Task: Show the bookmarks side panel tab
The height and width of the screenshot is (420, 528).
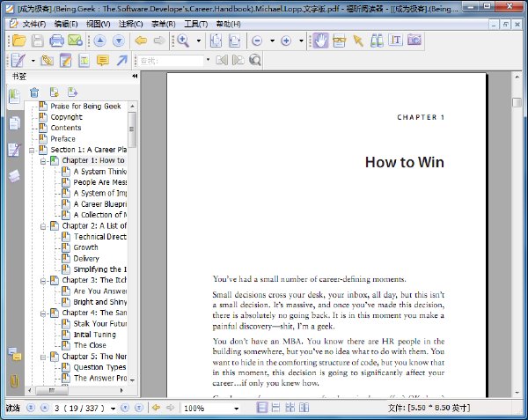Action: pyautogui.click(x=14, y=97)
